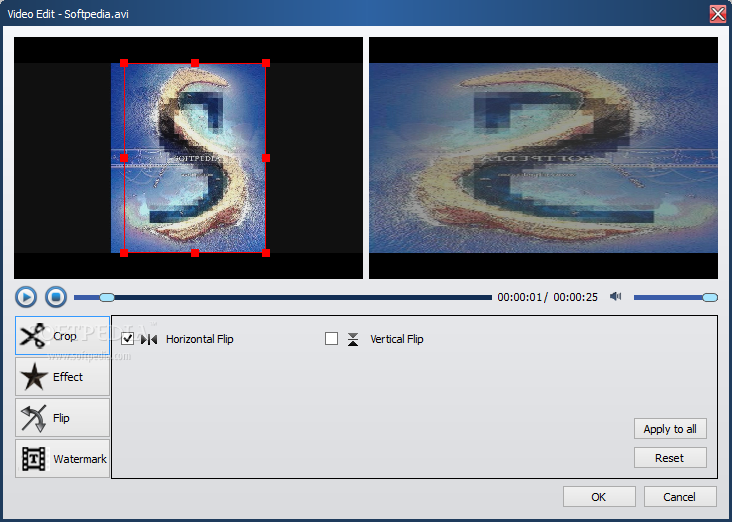Viewport: 732px width, 522px height.
Task: Click the Vertical Flip label
Action: pyautogui.click(x=397, y=339)
